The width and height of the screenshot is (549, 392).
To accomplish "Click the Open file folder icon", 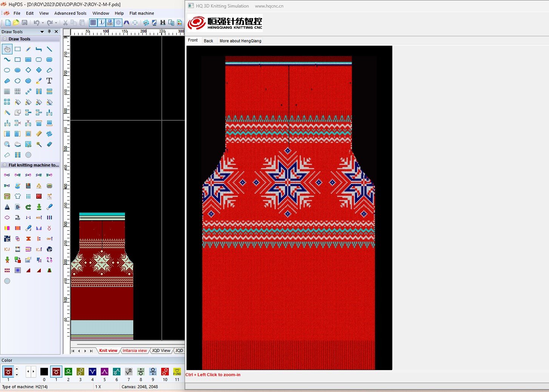I will tap(16, 23).
